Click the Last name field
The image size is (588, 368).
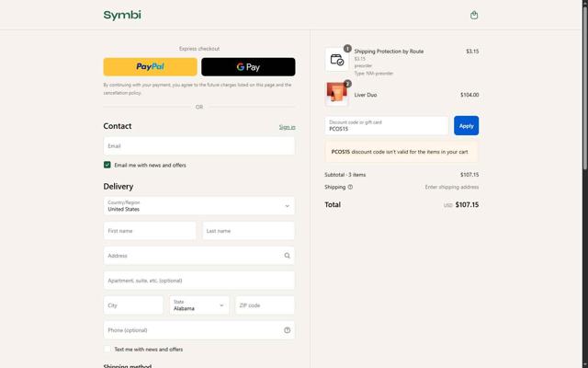tap(249, 231)
